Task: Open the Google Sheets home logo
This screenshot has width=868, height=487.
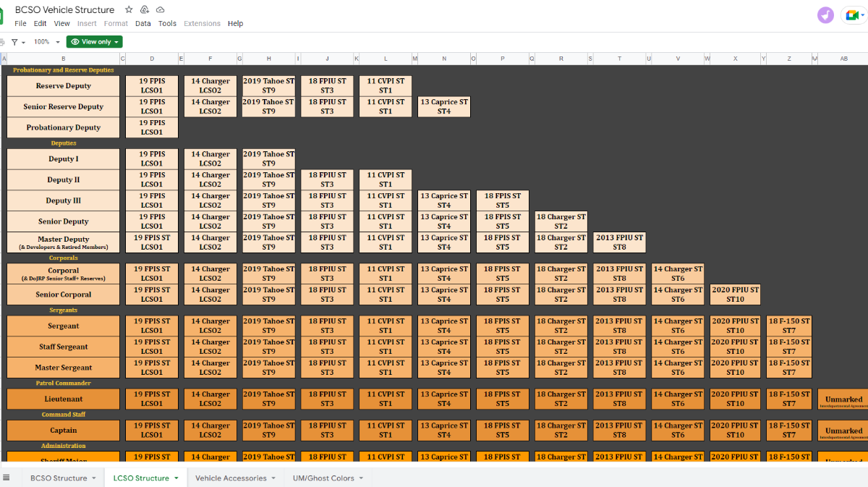Action: pos(2,16)
